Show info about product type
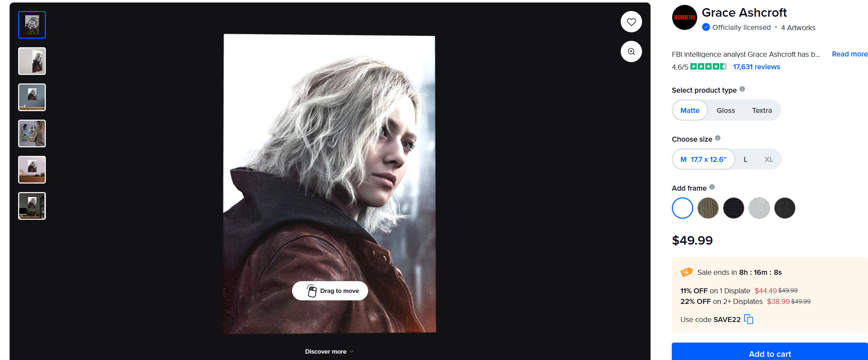 tap(742, 89)
